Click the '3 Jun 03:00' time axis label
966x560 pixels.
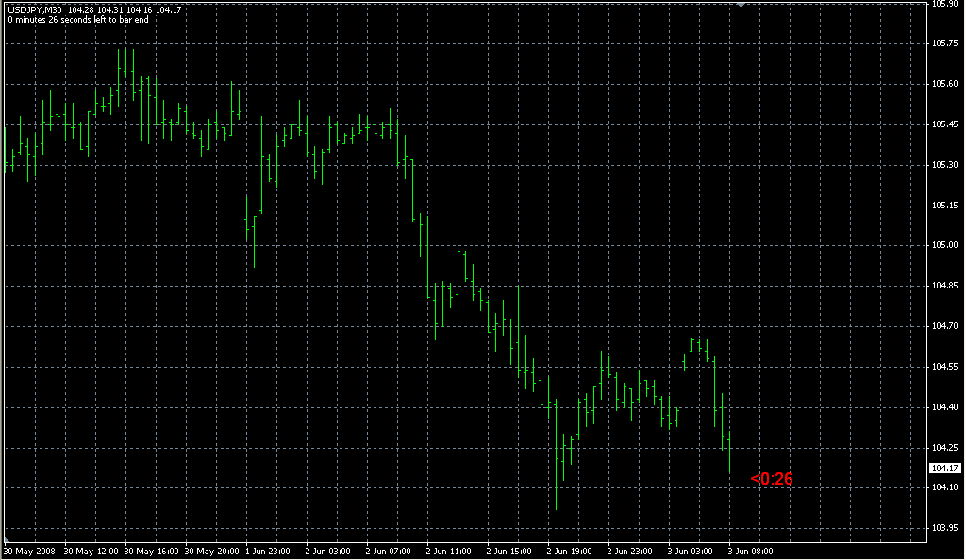coord(690,552)
